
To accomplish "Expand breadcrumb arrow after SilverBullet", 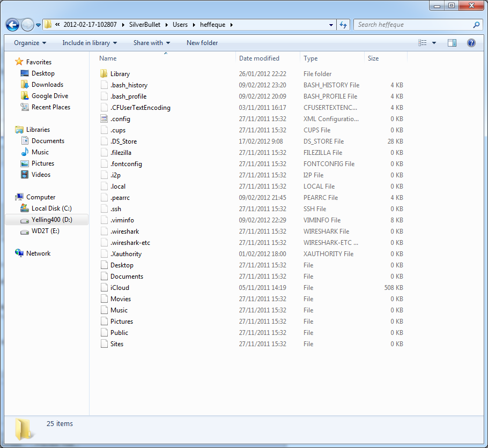I will pos(166,25).
